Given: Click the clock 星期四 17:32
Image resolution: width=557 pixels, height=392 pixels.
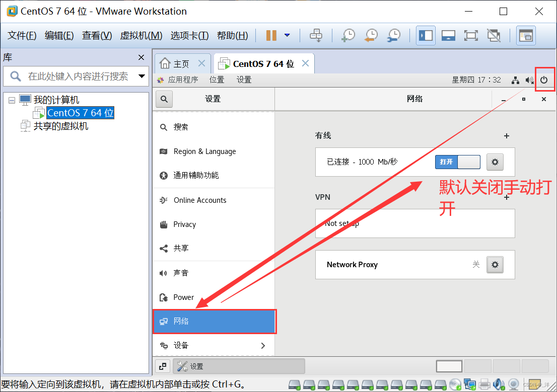Looking at the screenshot, I should pos(476,80).
